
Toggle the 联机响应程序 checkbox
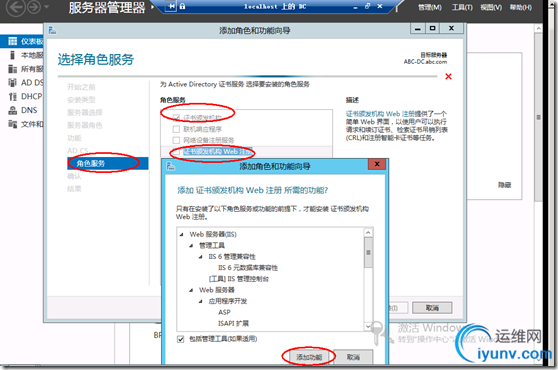176,129
